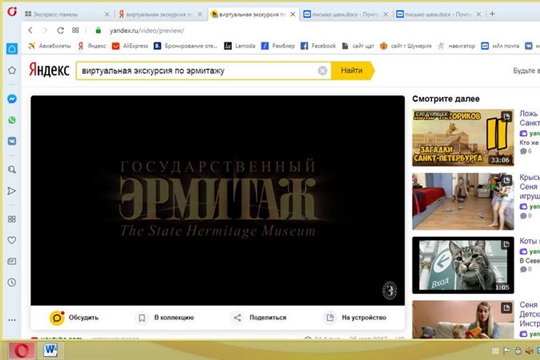Open навигатор bookmark
Viewport: 540px width, 360px height.
coord(456,46)
